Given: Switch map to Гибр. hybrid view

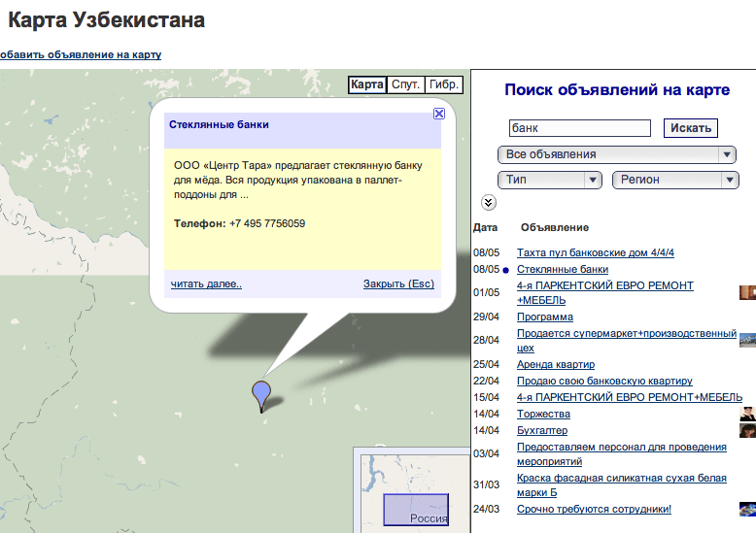Looking at the screenshot, I should 444,85.
